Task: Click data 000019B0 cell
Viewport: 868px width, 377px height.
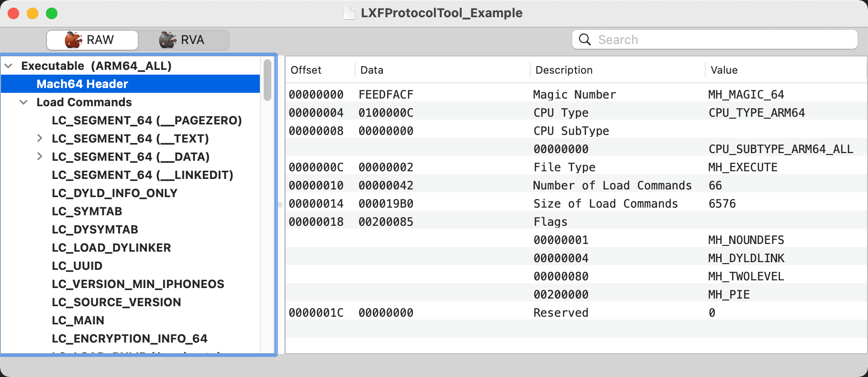Action: point(386,204)
